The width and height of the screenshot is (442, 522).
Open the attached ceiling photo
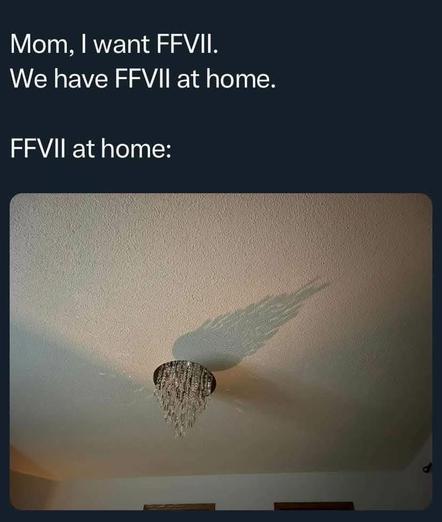[x=221, y=351]
